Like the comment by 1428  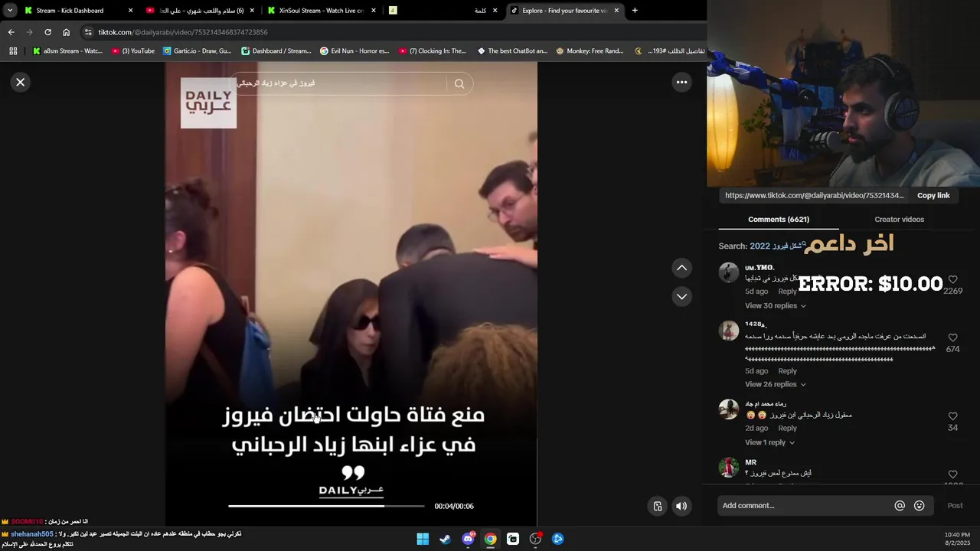click(x=952, y=337)
